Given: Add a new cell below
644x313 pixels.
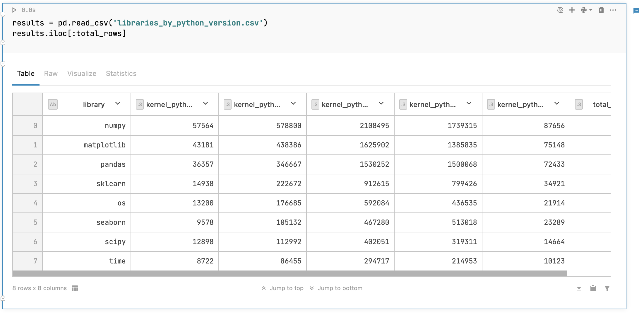Looking at the screenshot, I should pyautogui.click(x=572, y=10).
